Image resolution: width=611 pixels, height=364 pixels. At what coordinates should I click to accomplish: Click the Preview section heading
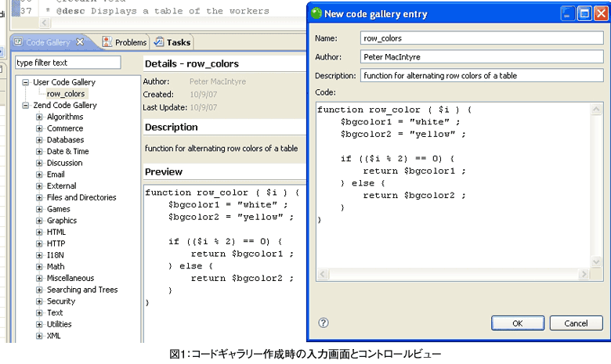pos(164,171)
